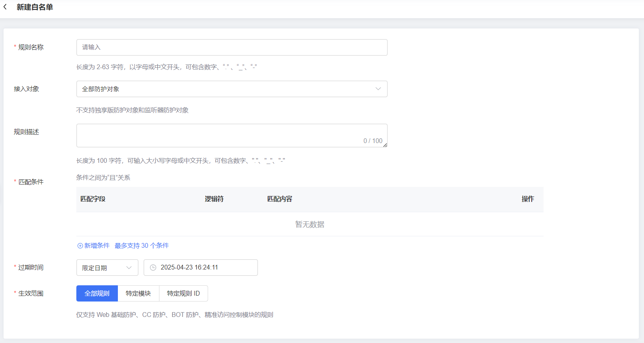Click the 过期时间 field label
This screenshot has width=644, height=343.
coord(31,268)
